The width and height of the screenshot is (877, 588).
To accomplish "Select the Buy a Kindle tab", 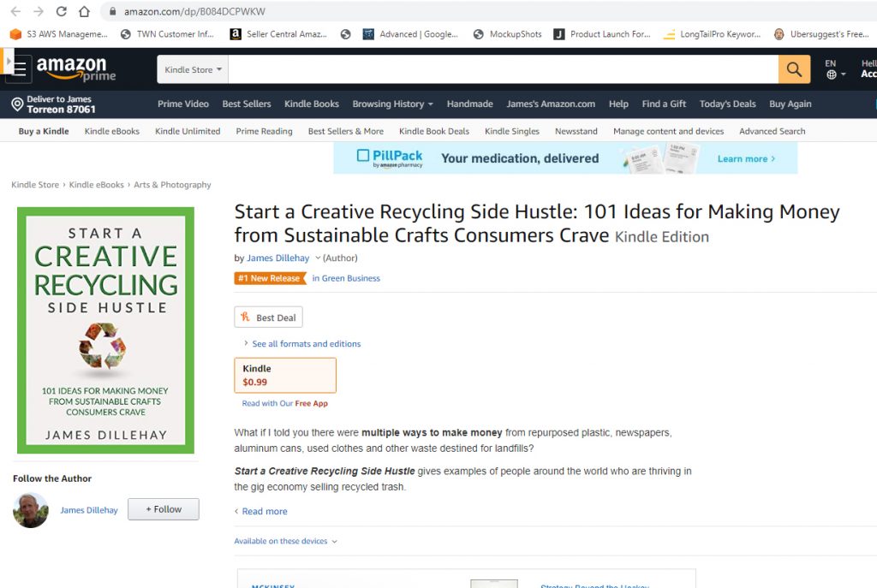I will pos(44,131).
